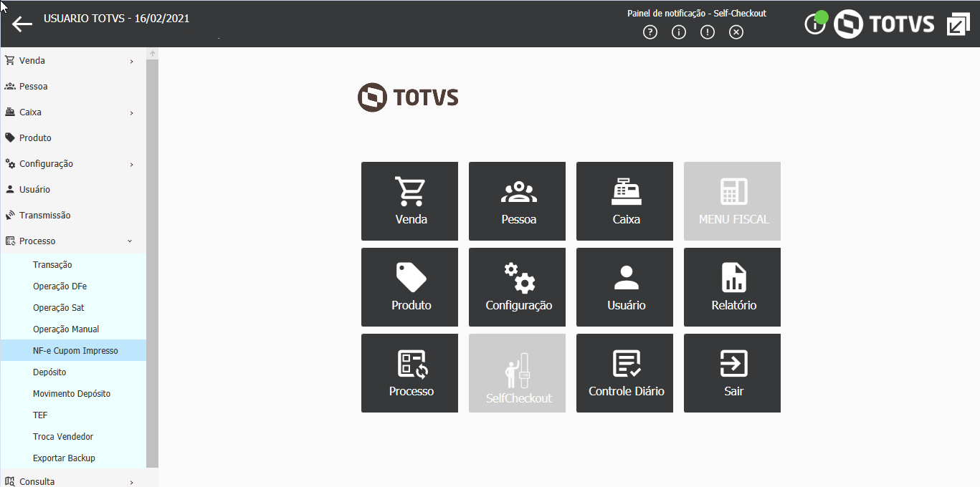Click the status icon with green dot
Viewport: 980px width, 487px height.
816,23
